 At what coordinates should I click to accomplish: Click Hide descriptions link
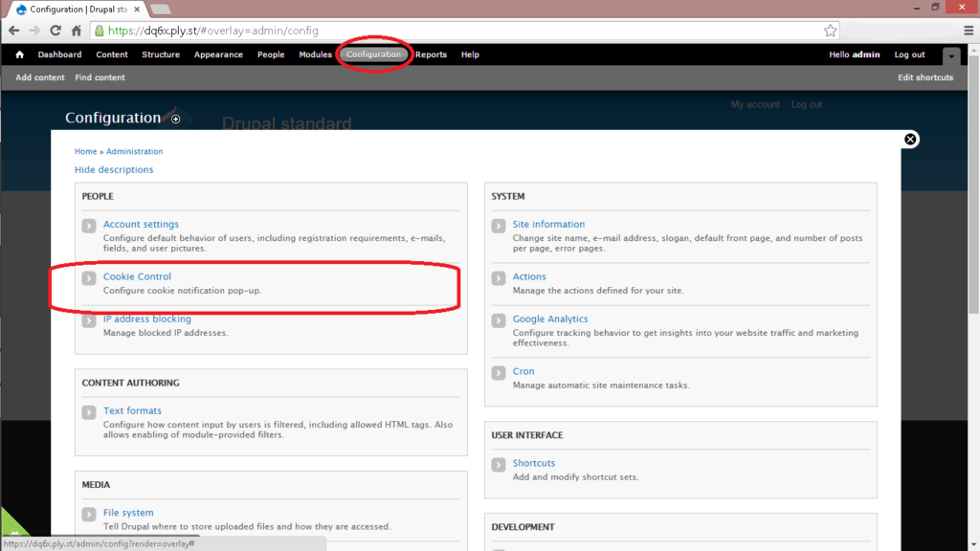click(114, 169)
